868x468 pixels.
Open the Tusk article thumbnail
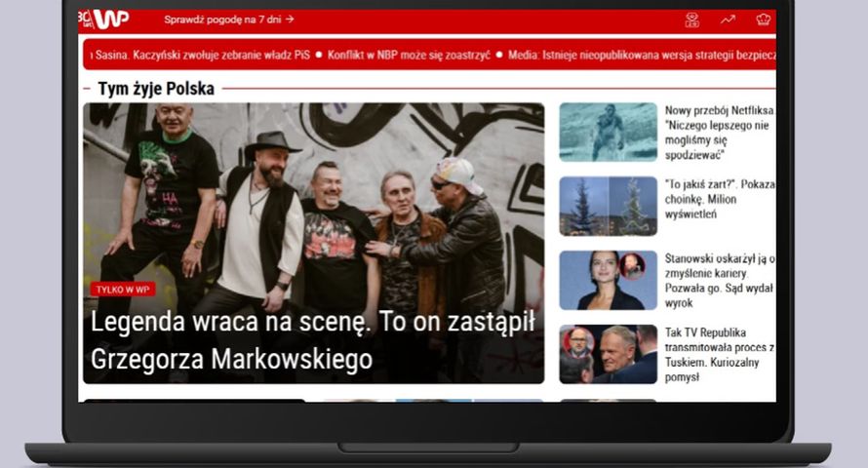click(608, 355)
